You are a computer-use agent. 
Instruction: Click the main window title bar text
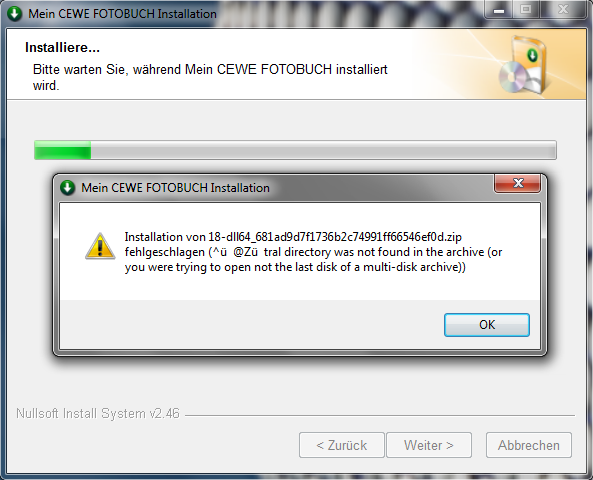click(x=122, y=14)
